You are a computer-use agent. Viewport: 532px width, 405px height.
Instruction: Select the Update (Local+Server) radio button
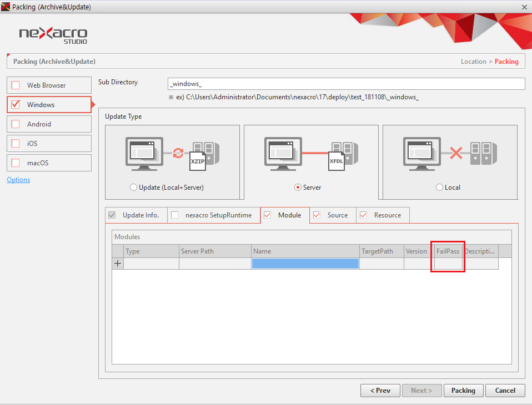tap(134, 188)
